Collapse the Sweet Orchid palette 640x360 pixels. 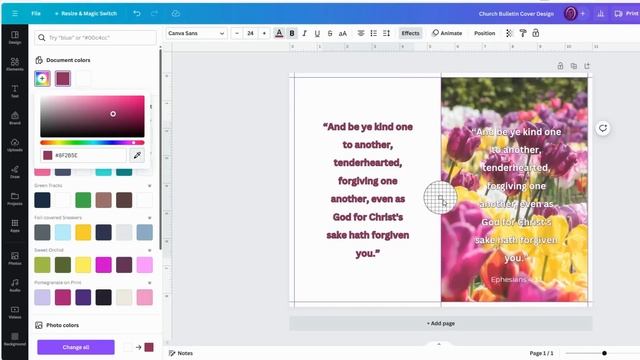coord(149,250)
